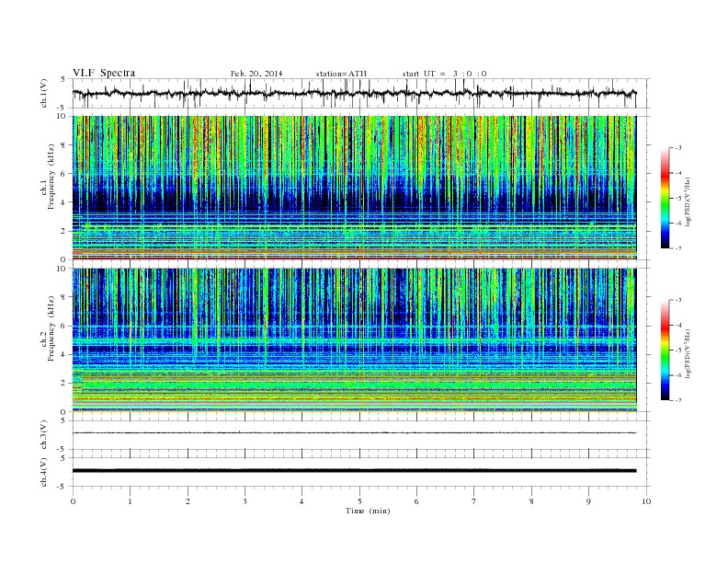Viewport: 728px width, 563px height.
Task: Click time axis tick label "1"
Action: tap(130, 501)
